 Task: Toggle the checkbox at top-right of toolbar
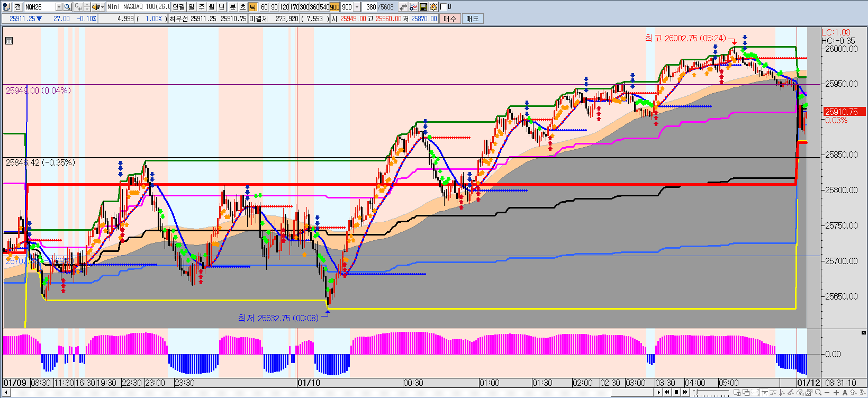coord(444,7)
